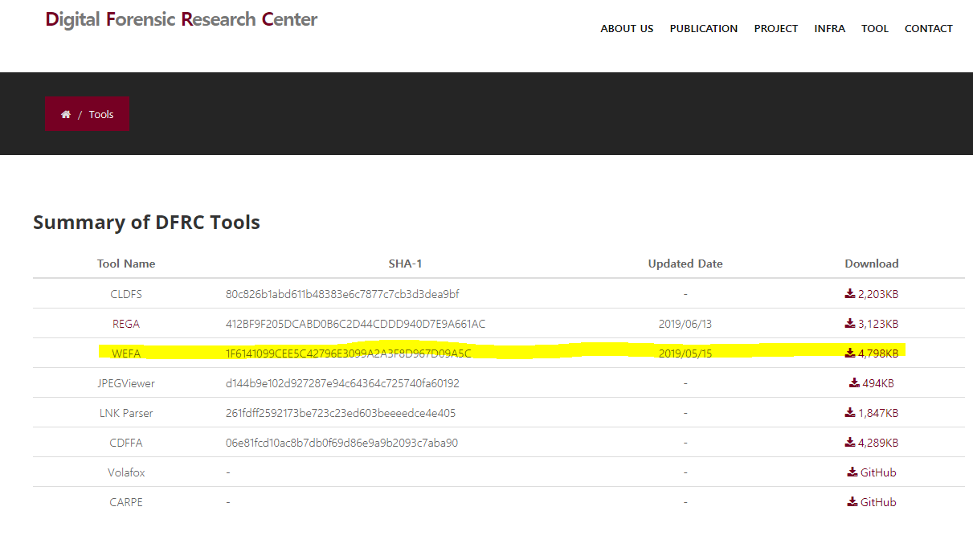Click the Digital Forensic Research Center logo

(182, 19)
